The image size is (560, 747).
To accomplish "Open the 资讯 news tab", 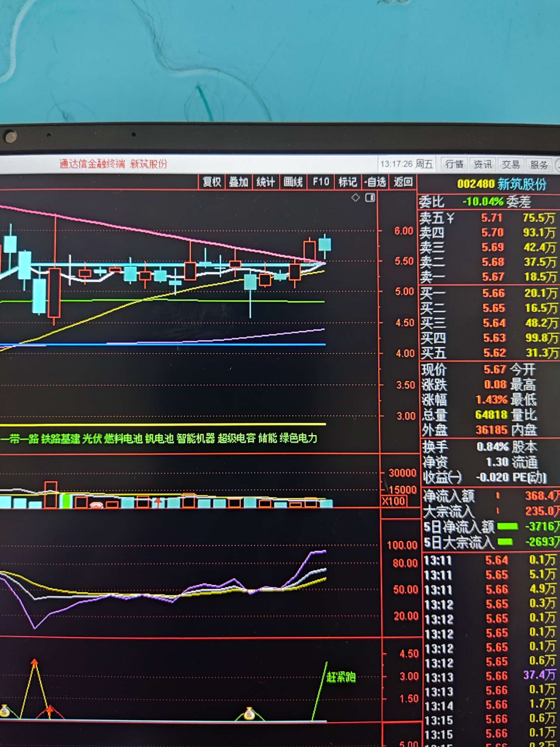I will pyautogui.click(x=483, y=164).
